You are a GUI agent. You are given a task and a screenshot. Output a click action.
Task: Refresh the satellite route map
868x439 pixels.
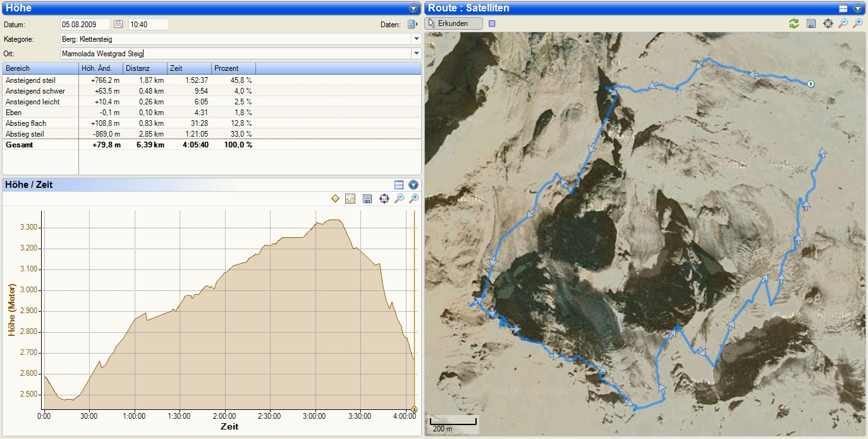(x=794, y=23)
